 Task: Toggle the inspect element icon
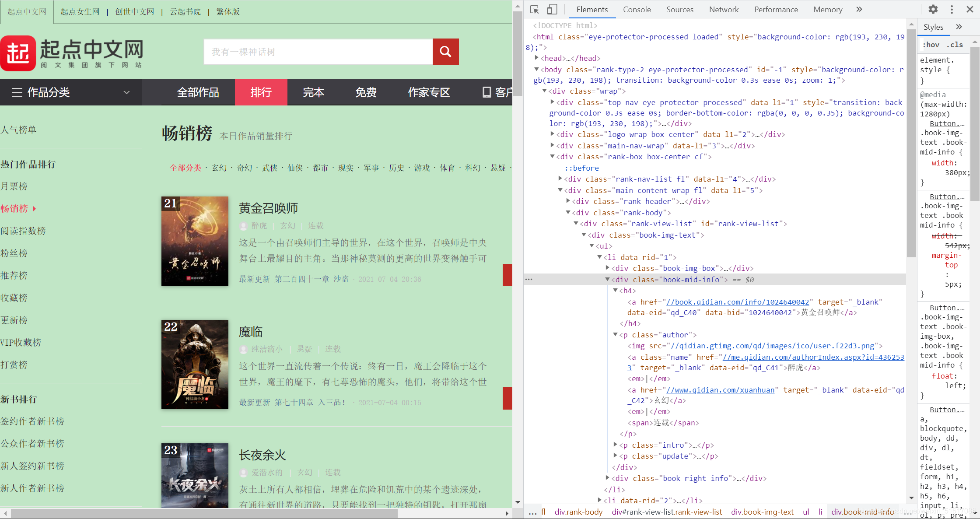pos(535,9)
